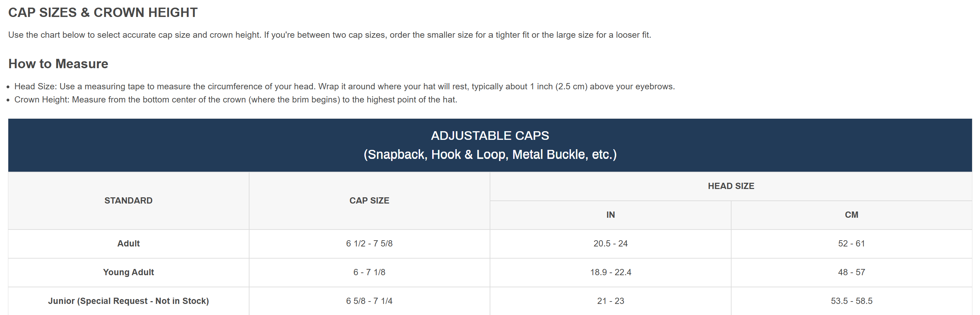Click the Adult centimeter value '52 - 61'

point(851,243)
